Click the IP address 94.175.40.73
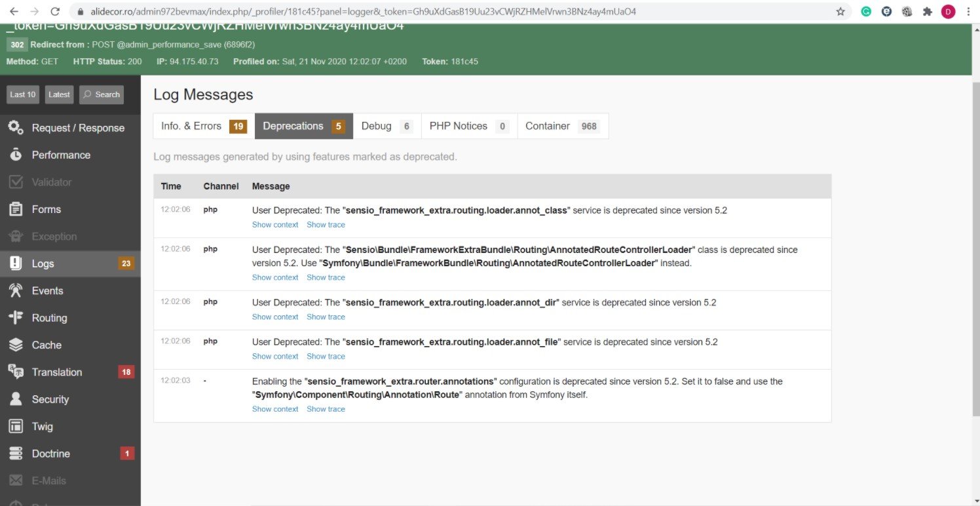 (195, 61)
